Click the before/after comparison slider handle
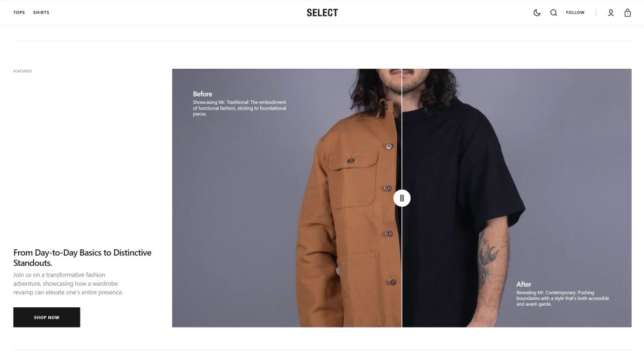Viewport: 644px width, 362px height. coord(402,198)
